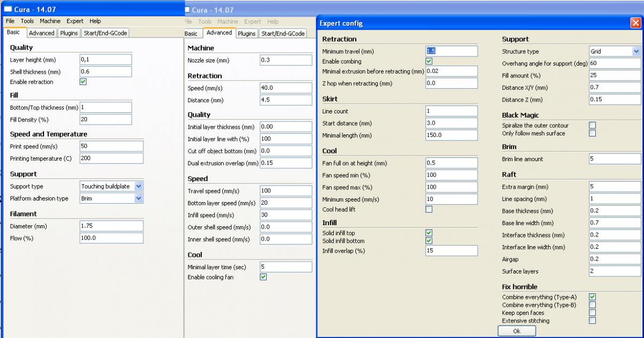Image resolution: width=644 pixels, height=338 pixels.
Task: Disable the Enable combing checkbox
Action: [429, 61]
